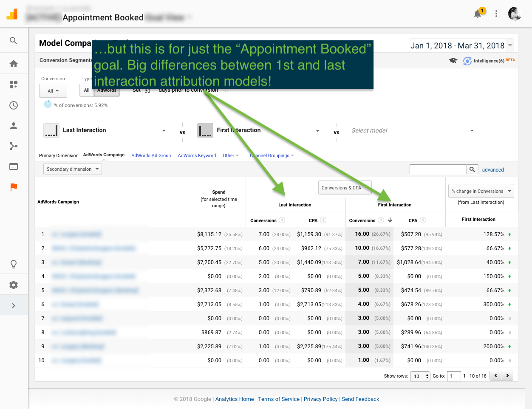
Task: Click the 300.00% change value
Action: click(x=494, y=305)
